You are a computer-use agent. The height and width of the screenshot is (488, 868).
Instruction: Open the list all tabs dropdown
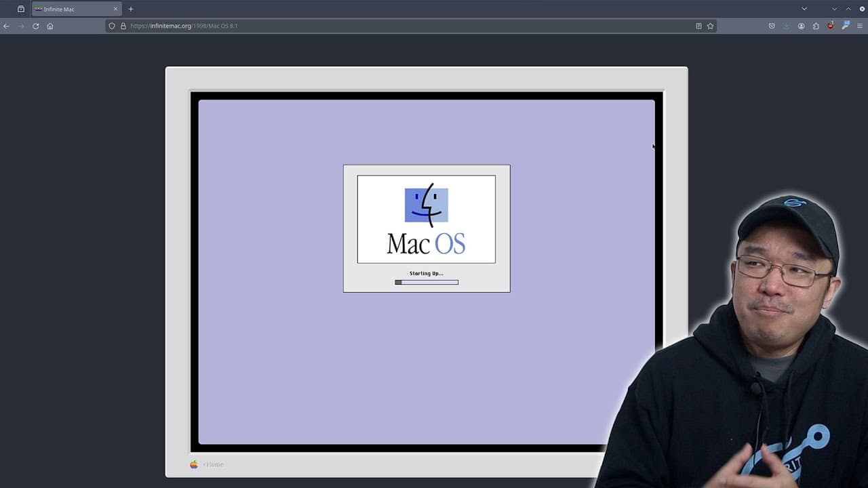(x=804, y=9)
